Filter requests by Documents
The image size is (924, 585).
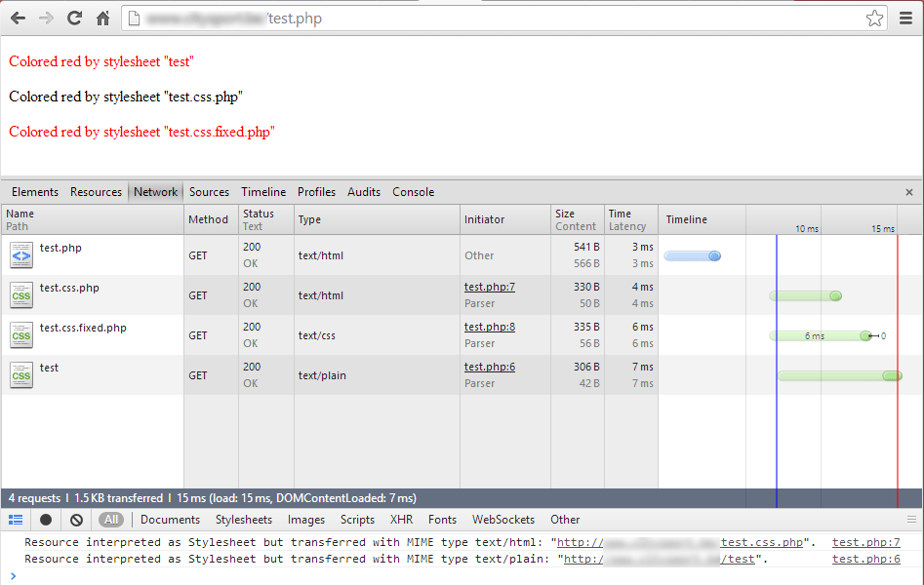click(171, 520)
